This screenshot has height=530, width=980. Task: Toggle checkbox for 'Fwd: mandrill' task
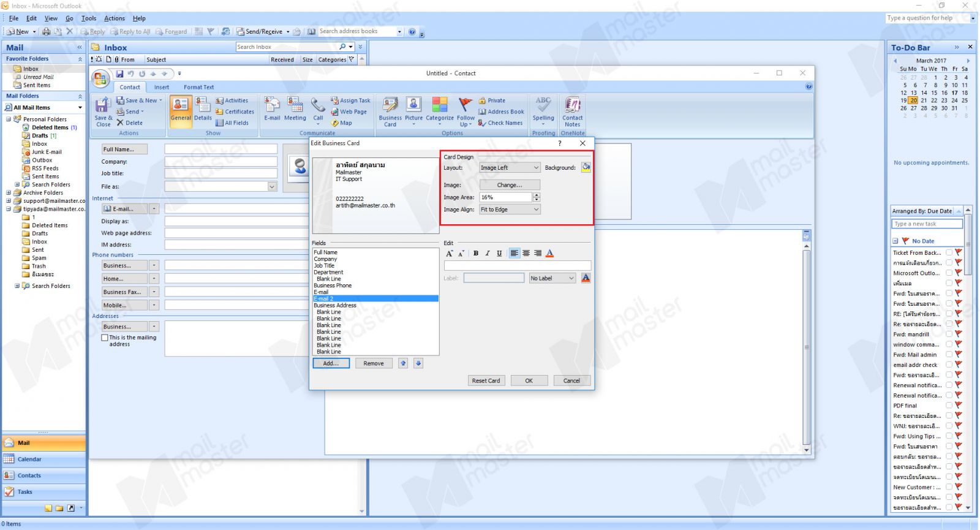(x=949, y=335)
